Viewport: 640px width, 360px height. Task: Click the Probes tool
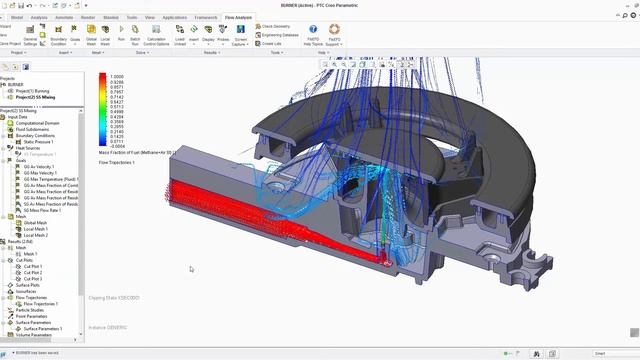[223, 35]
